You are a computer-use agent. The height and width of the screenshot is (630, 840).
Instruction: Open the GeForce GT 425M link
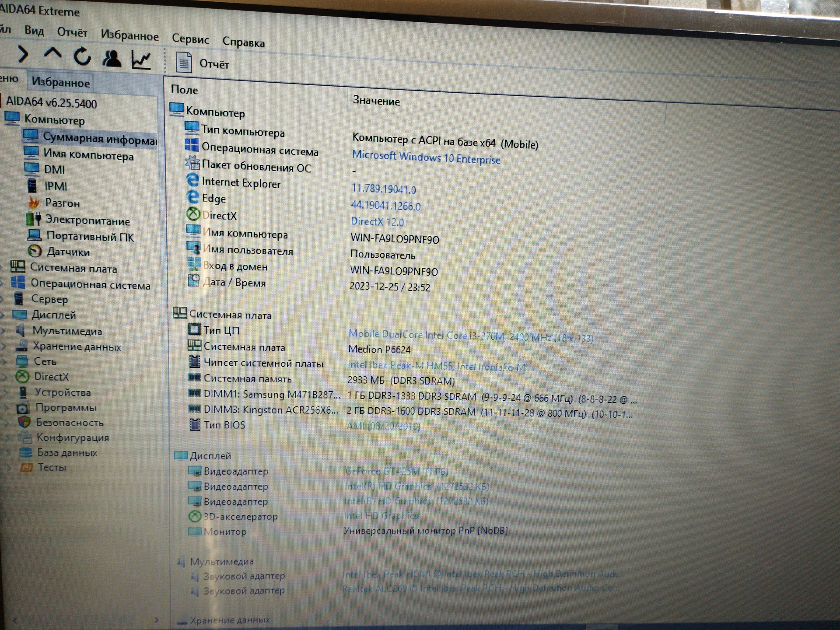point(396,472)
